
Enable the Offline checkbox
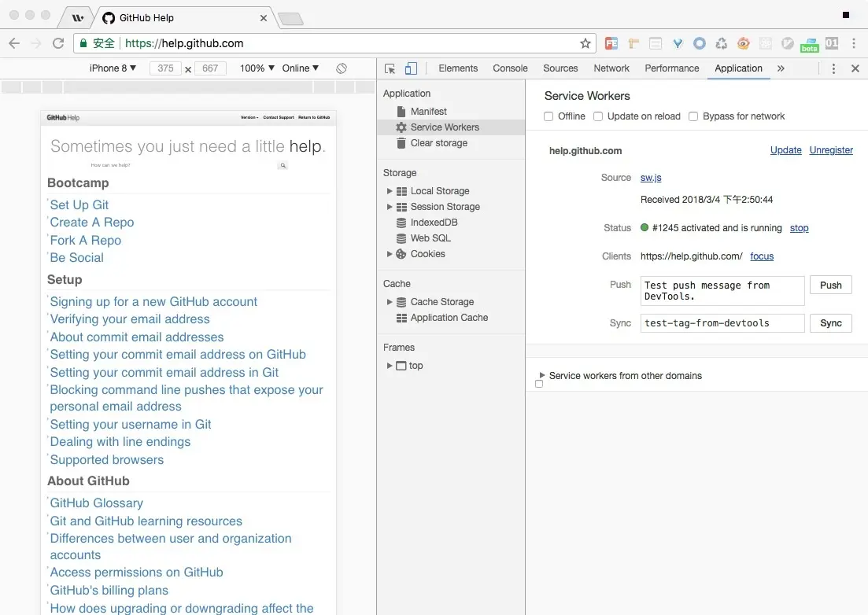pos(549,116)
